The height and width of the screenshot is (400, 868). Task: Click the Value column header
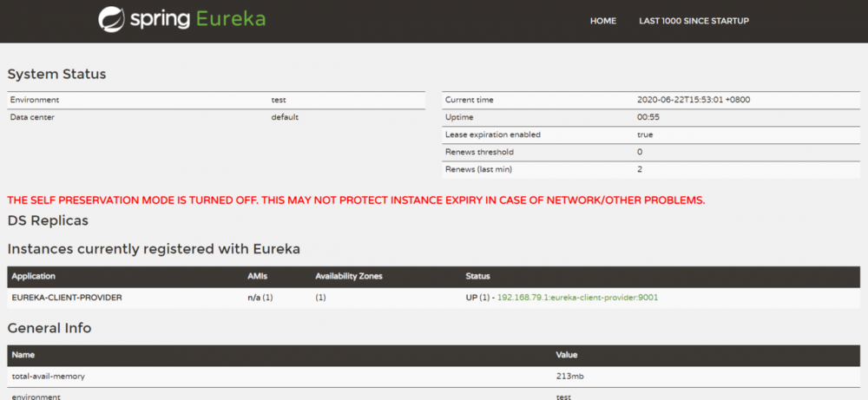(567, 355)
